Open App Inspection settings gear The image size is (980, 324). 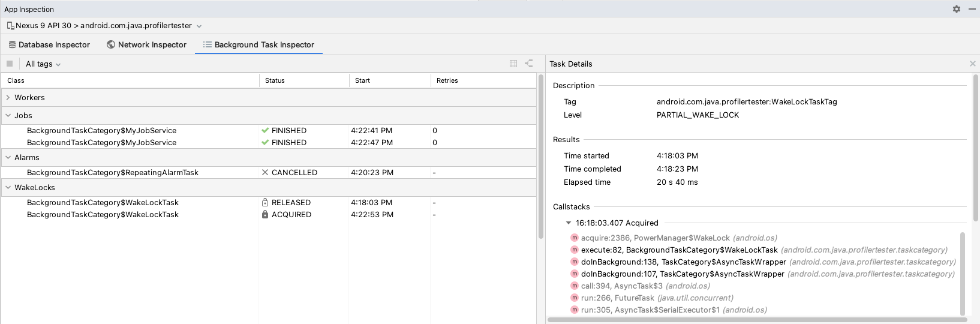(957, 9)
